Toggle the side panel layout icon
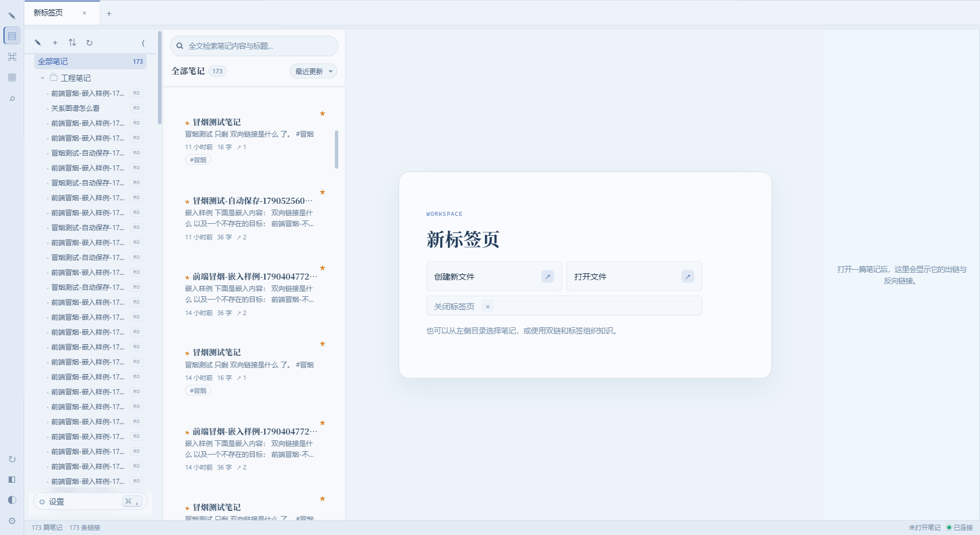Image resolution: width=980 pixels, height=535 pixels. (x=12, y=479)
